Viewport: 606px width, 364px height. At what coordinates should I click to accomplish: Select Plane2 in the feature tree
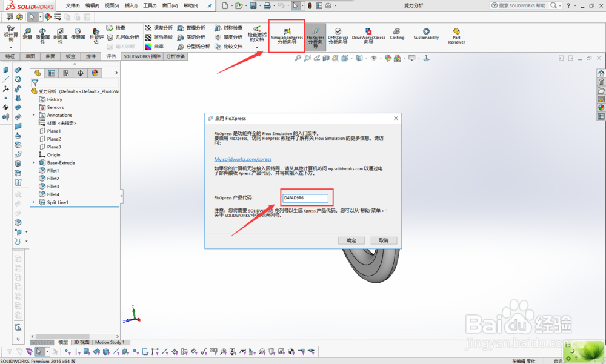pos(50,139)
